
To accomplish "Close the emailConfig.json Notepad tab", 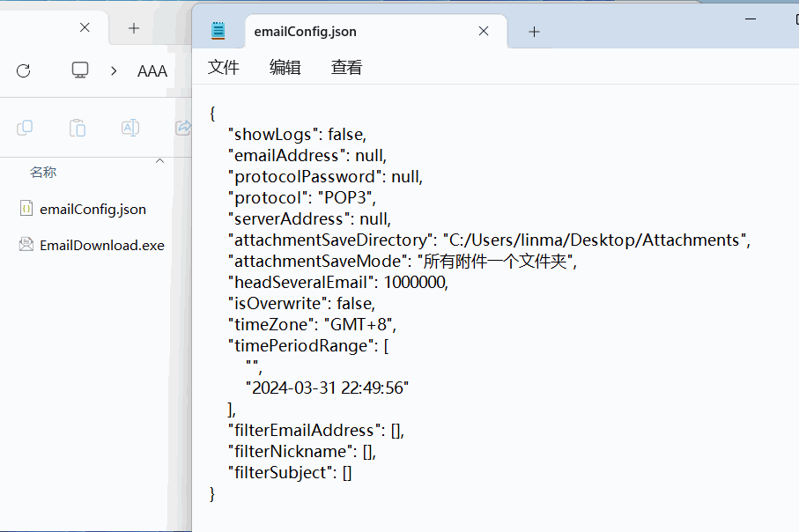I will (484, 31).
